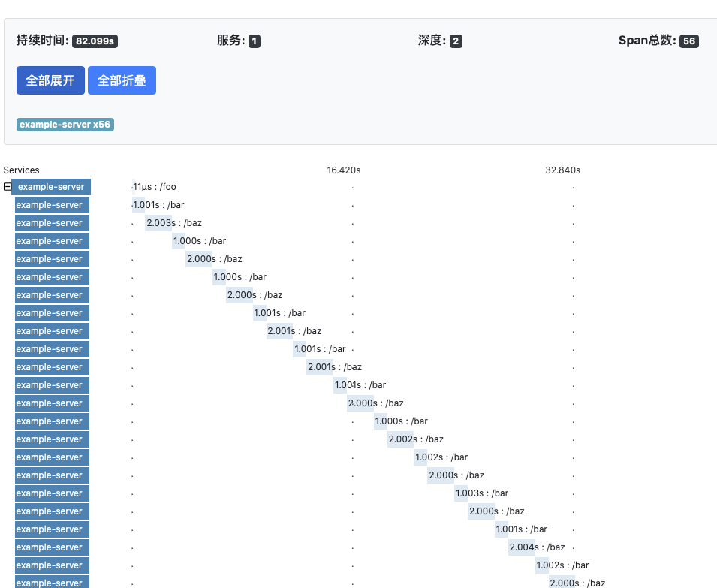Select the 1.003s /bar span bar
Screen dimensions: 717x588
467,493
